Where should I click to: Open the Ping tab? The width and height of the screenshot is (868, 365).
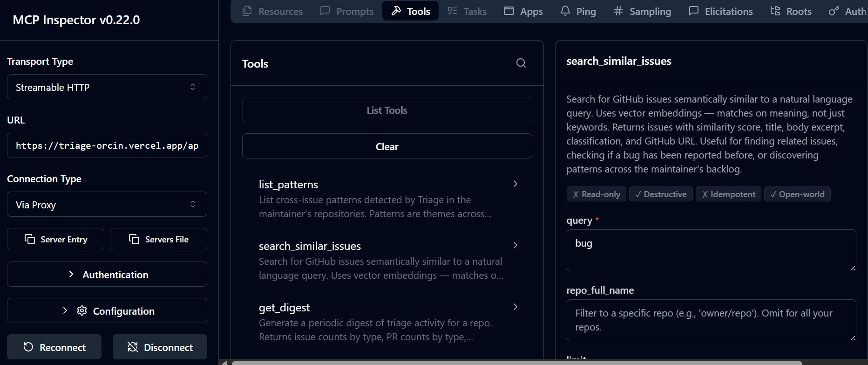578,11
